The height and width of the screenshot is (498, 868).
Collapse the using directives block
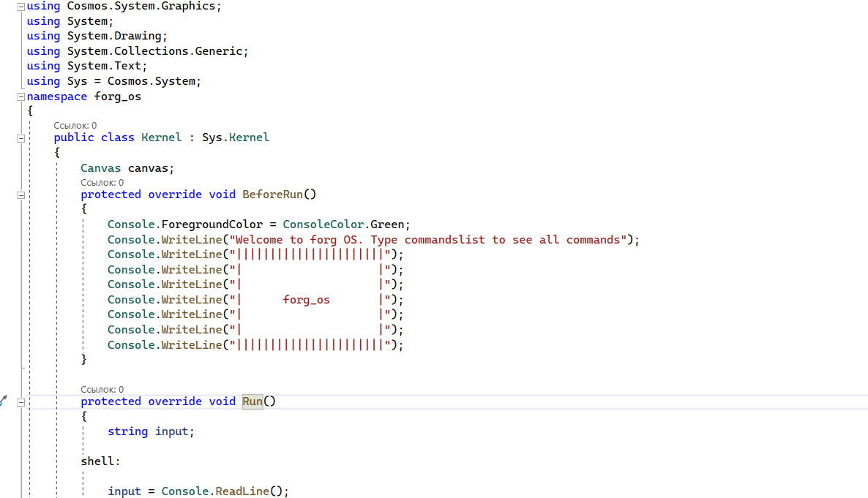[20, 5]
